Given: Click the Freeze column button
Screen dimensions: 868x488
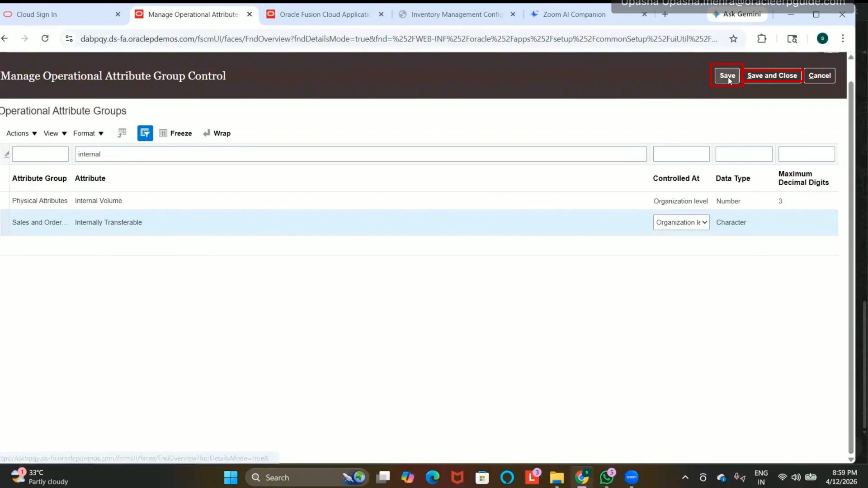Looking at the screenshot, I should (x=175, y=133).
